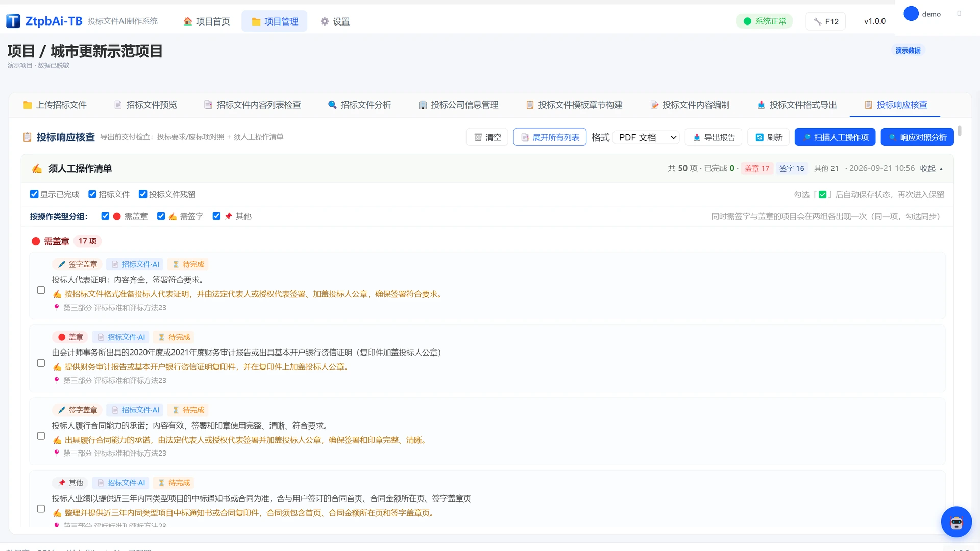The width and height of the screenshot is (980, 551).
Task: Click the vertical scrollbar on the right
Action: [960, 131]
